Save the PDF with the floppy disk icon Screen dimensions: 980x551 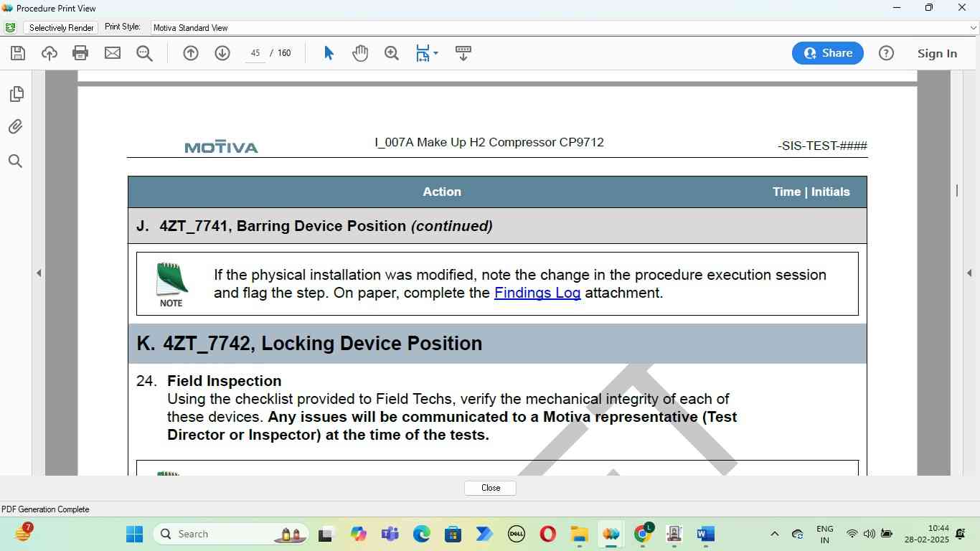18,53
